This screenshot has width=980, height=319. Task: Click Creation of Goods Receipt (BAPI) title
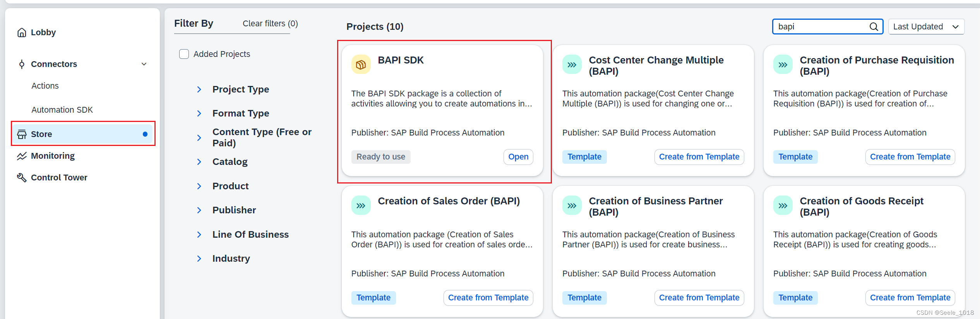862,207
